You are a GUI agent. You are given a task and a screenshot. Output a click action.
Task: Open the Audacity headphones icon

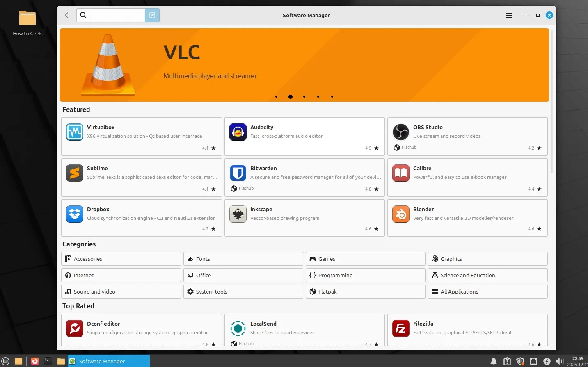coord(238,132)
